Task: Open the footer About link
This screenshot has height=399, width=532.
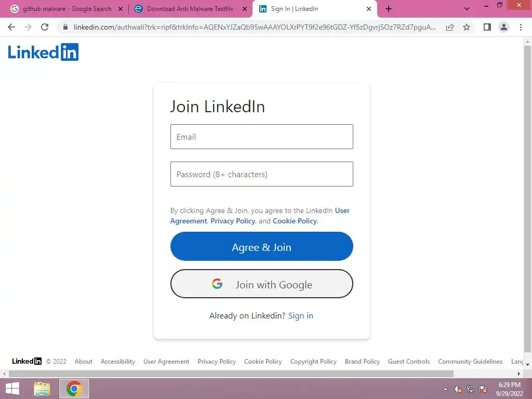Action: [x=84, y=362]
